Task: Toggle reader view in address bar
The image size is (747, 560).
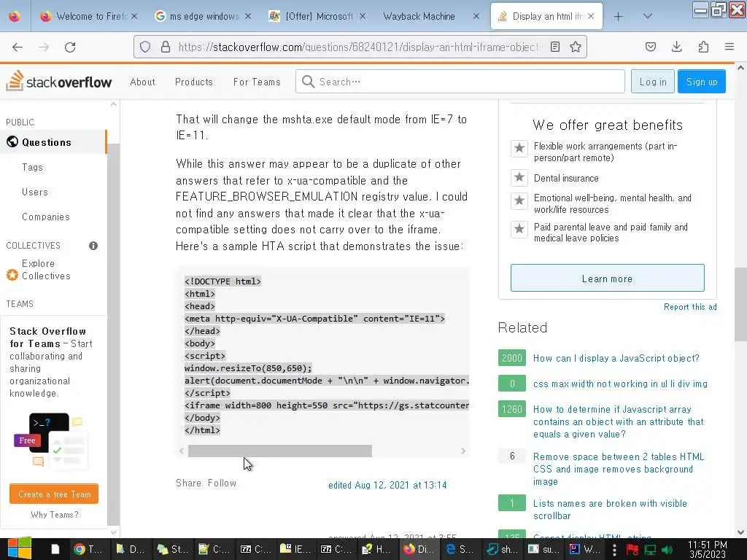Action: (x=555, y=47)
